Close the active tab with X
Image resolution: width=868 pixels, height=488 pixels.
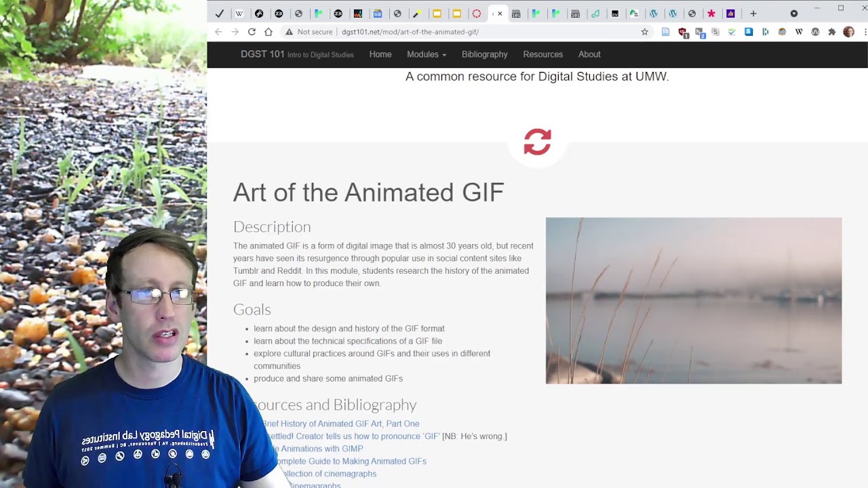(x=500, y=14)
